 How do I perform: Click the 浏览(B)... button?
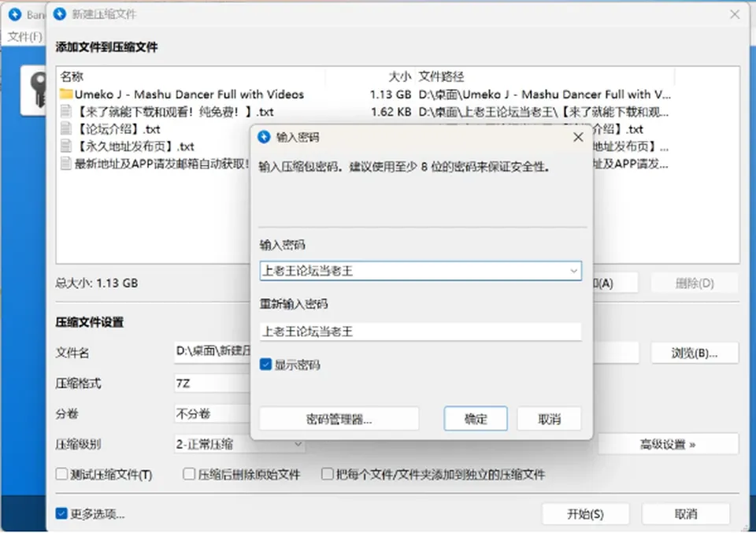tap(695, 353)
